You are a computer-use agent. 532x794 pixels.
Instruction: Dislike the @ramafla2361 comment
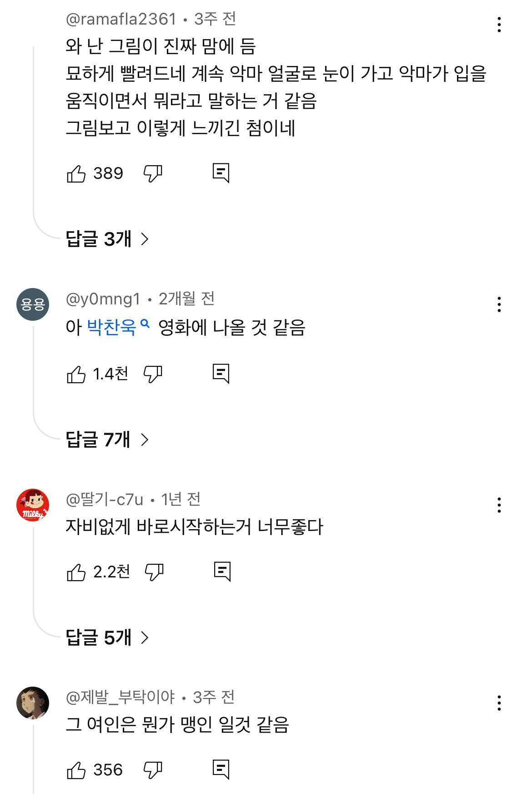(x=153, y=173)
